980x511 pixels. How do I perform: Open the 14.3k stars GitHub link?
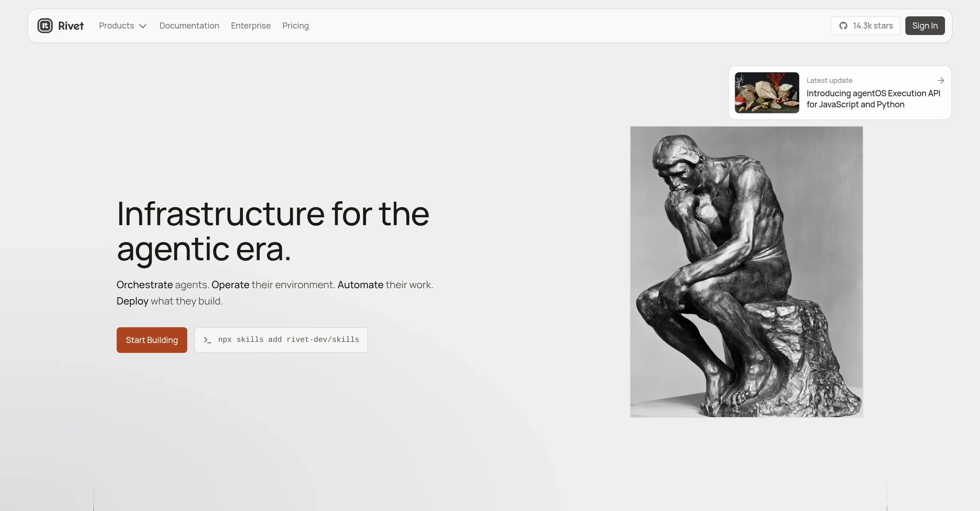tap(865, 25)
